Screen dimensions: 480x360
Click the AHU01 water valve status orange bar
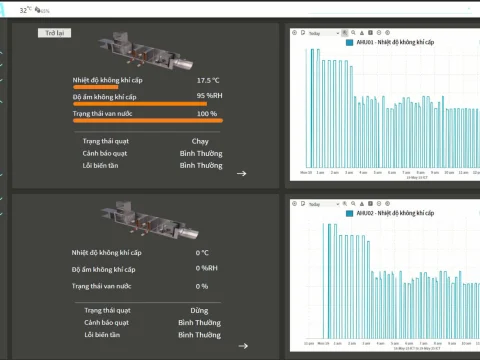(x=148, y=121)
